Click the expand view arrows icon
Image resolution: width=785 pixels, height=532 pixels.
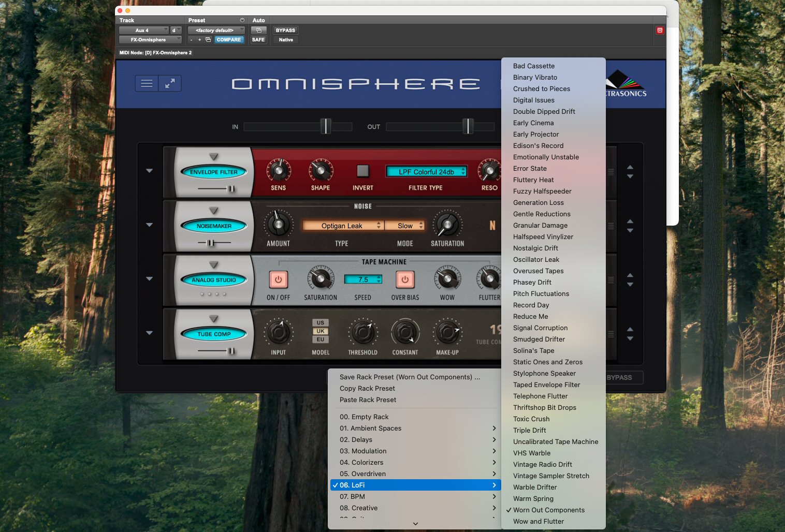coord(170,83)
